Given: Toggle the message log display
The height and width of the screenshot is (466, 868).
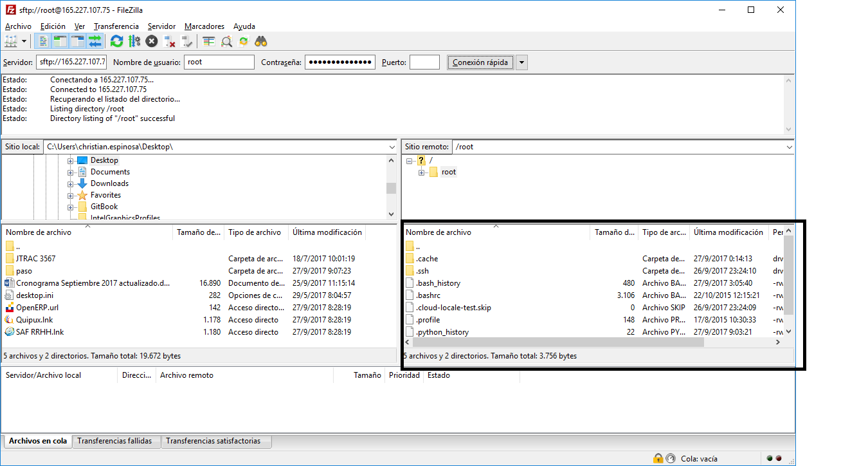Looking at the screenshot, I should pos(43,41).
